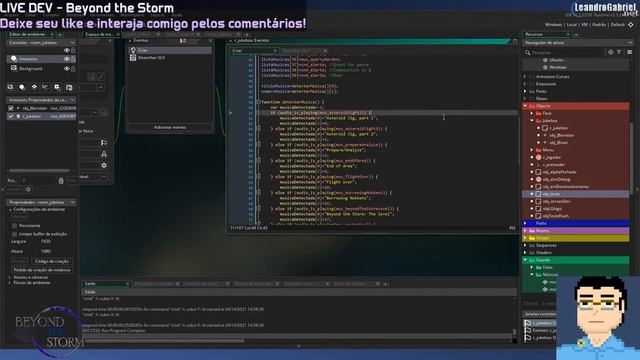Toggle Limpar buffer de exibição checkbox
The width and height of the screenshot is (640, 360).
14,234
